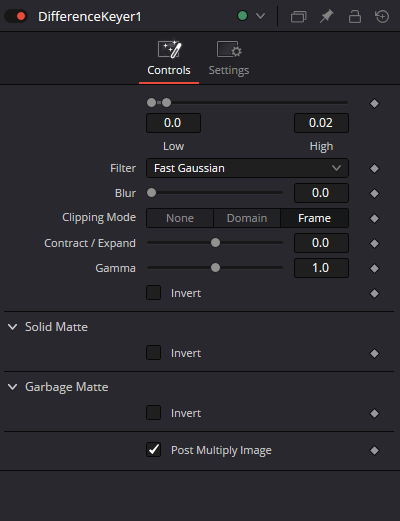Add keyframe for Garbage Matte Invert
Viewport: 400px width, 521px height.
(374, 414)
